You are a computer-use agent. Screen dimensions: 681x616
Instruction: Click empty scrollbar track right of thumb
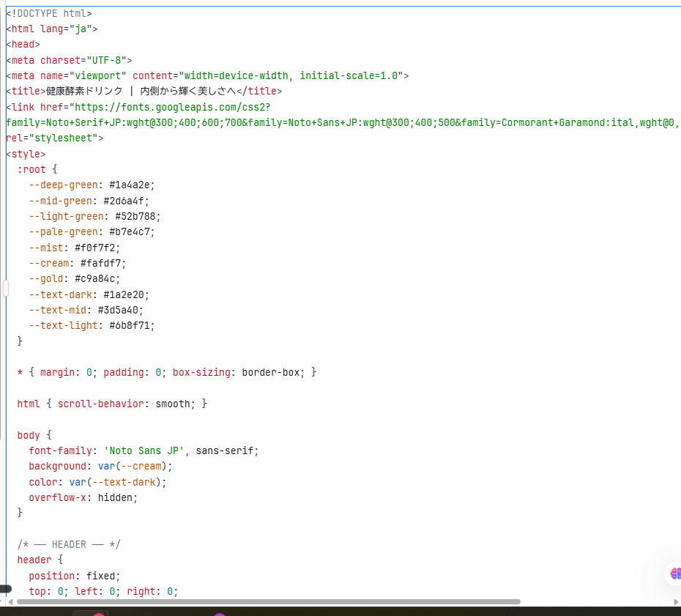593,602
